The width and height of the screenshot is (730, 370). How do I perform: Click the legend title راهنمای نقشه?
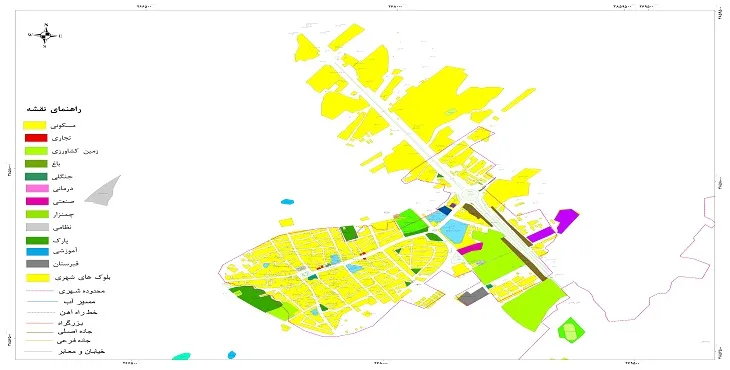point(54,109)
